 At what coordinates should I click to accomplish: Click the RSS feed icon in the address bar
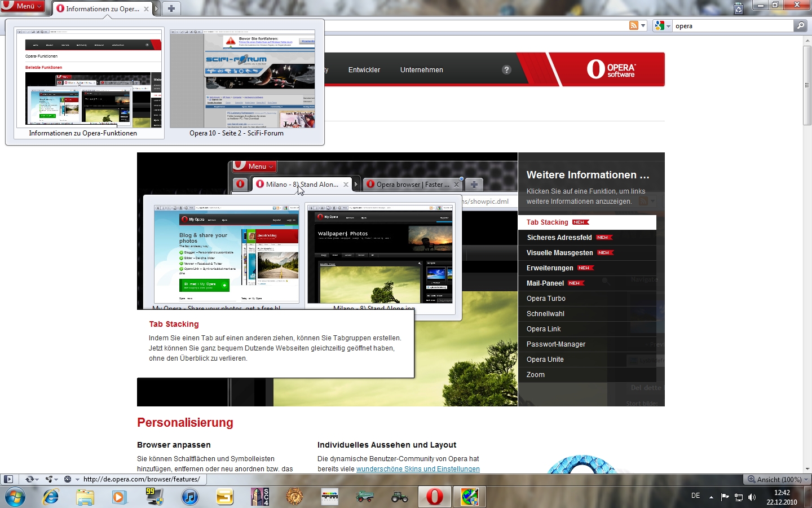pos(634,26)
